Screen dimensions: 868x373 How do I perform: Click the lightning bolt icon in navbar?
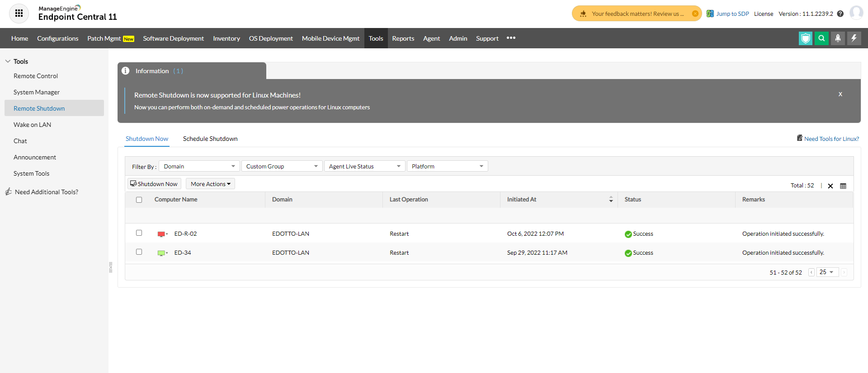coord(854,38)
